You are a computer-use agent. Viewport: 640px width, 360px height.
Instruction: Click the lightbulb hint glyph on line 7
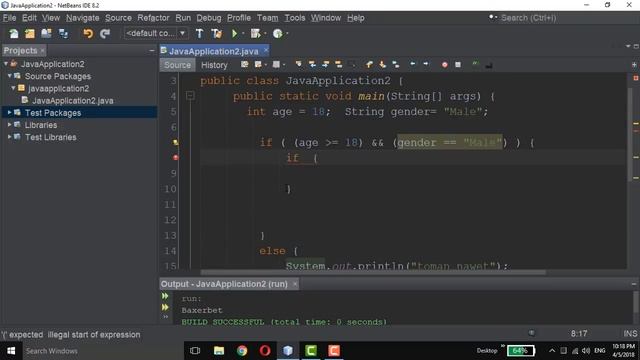[176, 142]
